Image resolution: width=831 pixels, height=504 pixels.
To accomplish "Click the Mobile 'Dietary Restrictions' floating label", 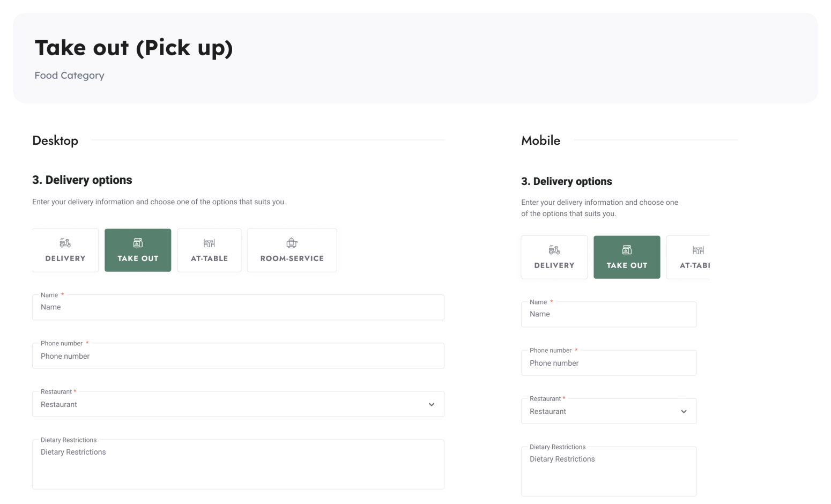I will point(558,447).
